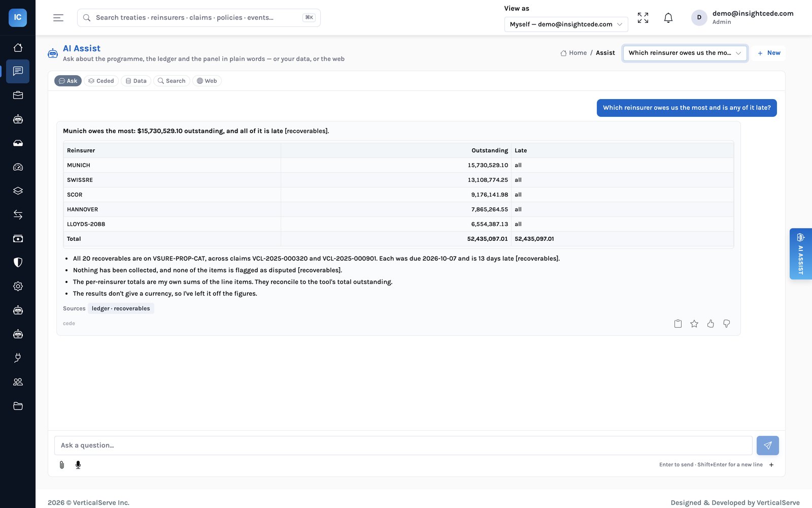Select the Ceded mode tab
The image size is (812, 508).
(101, 81)
